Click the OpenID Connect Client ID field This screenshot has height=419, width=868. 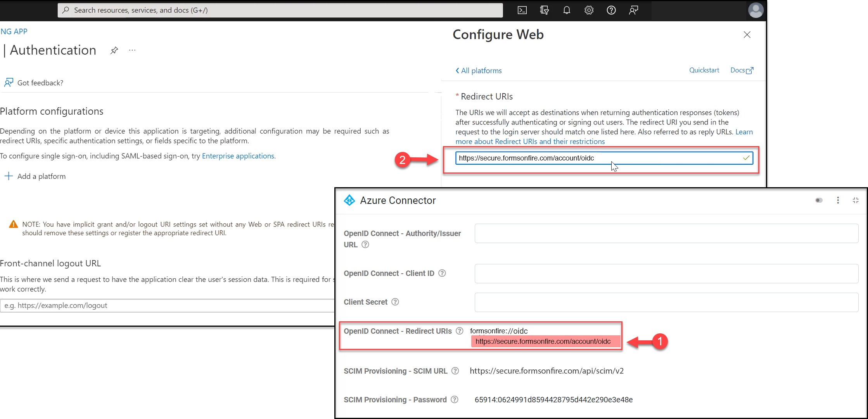[666, 274]
